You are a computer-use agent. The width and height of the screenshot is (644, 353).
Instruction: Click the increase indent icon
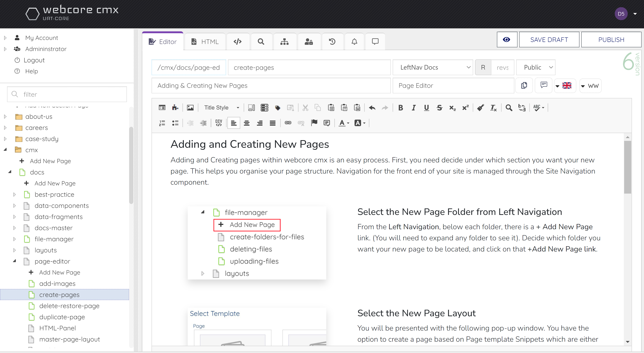tap(203, 123)
